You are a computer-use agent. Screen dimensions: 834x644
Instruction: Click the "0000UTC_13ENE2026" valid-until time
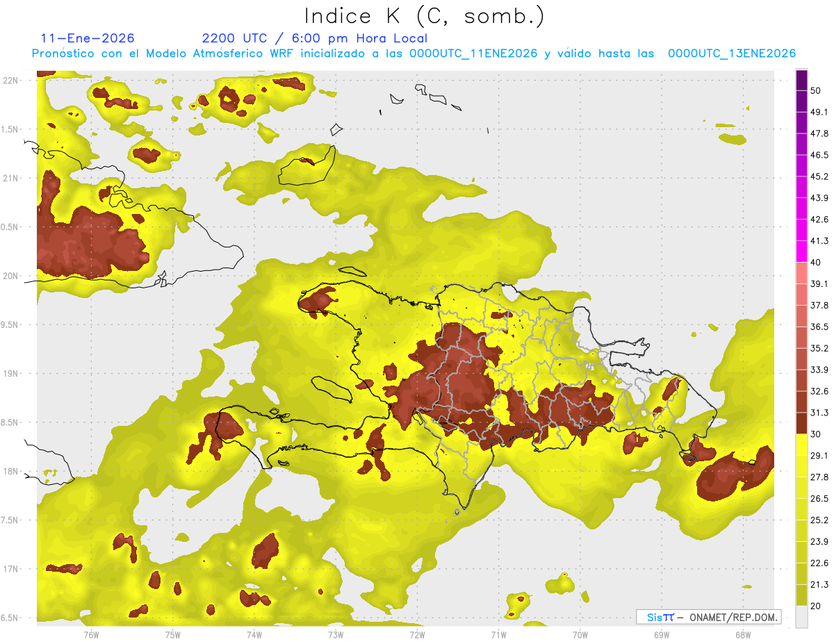tap(732, 53)
